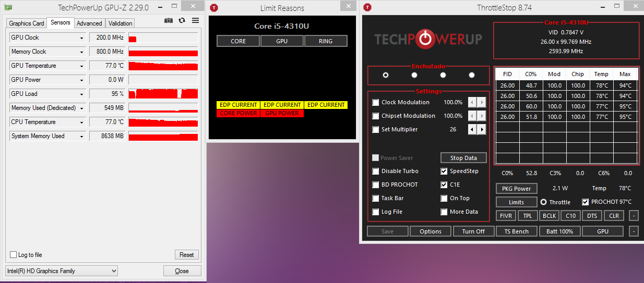The width and height of the screenshot is (644, 283).
Task: Check the BD PROCHOT checkbox
Action: (376, 184)
